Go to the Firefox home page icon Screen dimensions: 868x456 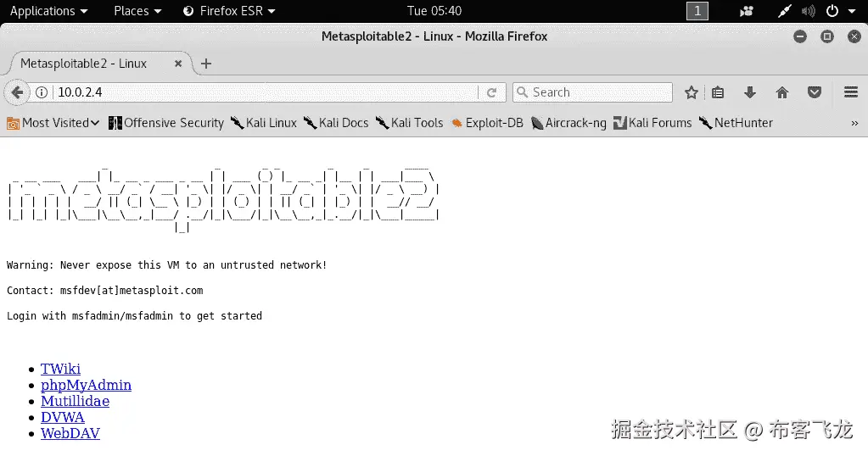point(782,92)
